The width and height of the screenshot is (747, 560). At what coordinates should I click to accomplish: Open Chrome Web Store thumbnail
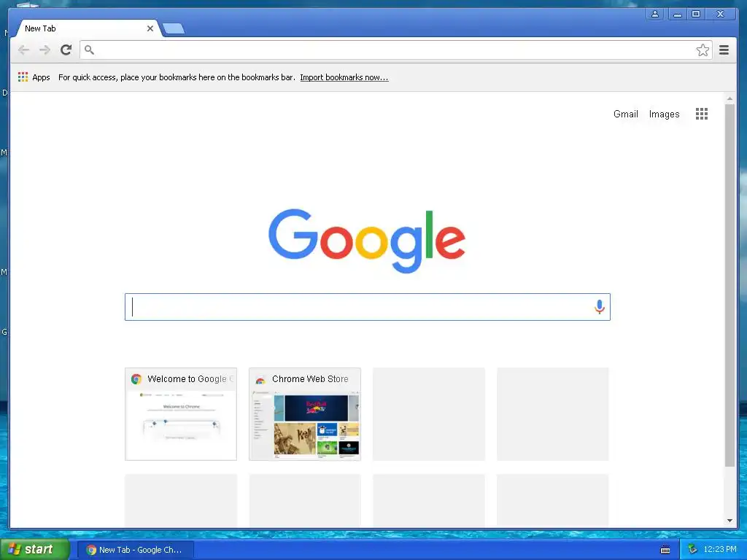pos(305,414)
